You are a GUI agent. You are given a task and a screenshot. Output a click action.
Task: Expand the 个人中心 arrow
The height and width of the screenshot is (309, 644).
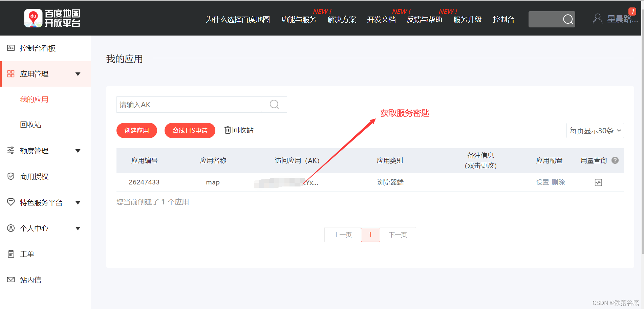[78, 228]
